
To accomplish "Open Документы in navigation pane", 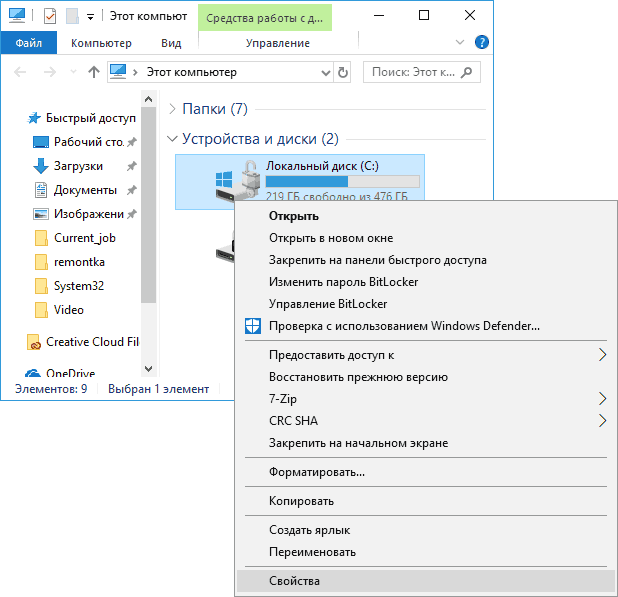I will coord(85,190).
